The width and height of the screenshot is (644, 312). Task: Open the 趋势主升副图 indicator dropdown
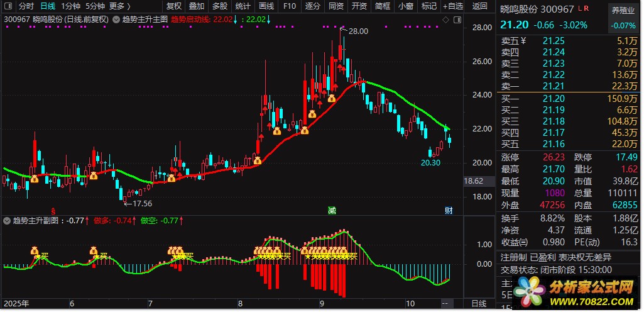pyautogui.click(x=6, y=221)
